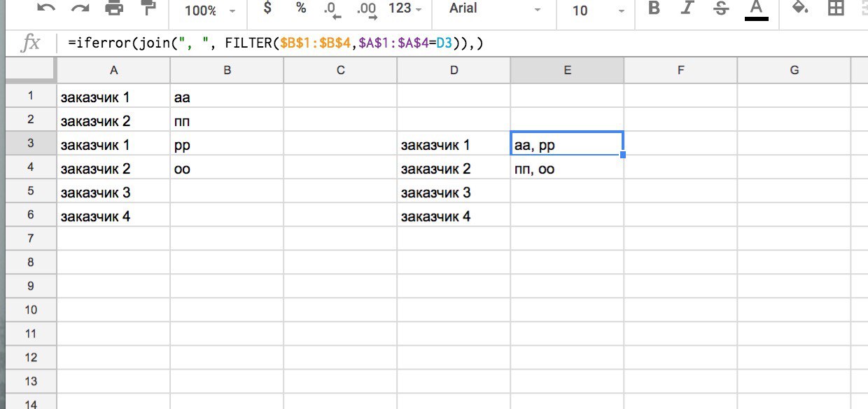This screenshot has height=409, width=868.
Task: Select column B header
Action: [227, 70]
